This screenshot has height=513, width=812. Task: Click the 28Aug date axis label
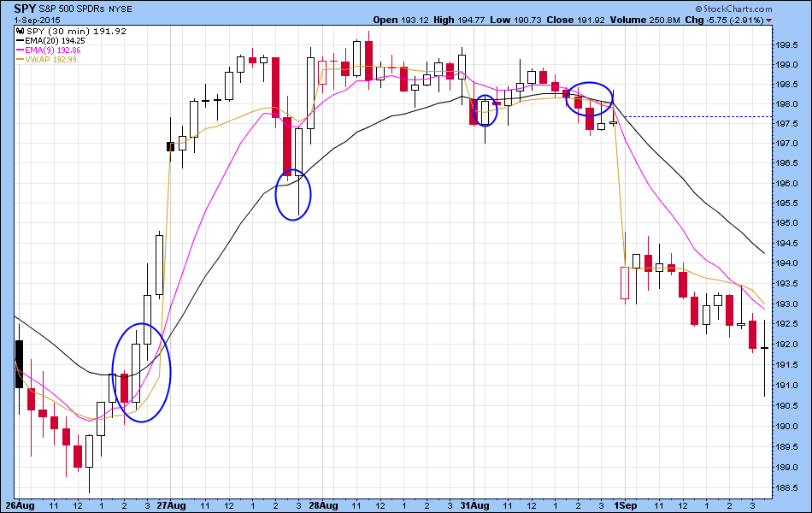(322, 505)
